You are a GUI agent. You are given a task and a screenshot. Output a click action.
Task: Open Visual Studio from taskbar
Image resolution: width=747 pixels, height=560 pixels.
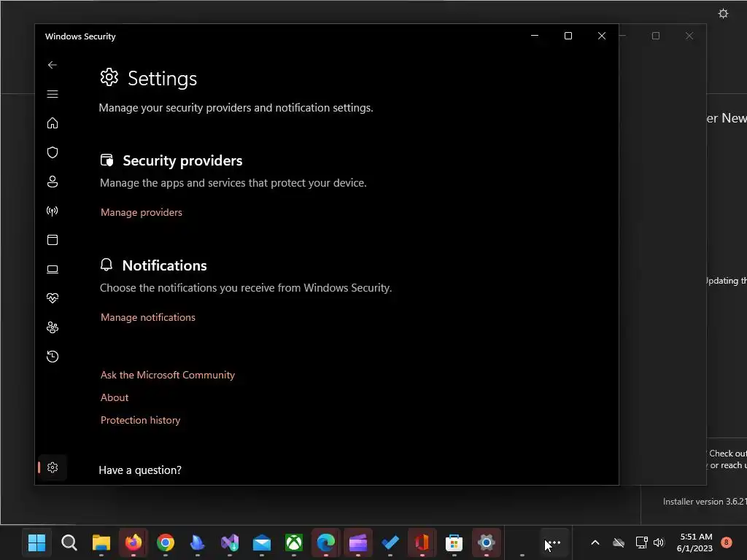(x=230, y=542)
